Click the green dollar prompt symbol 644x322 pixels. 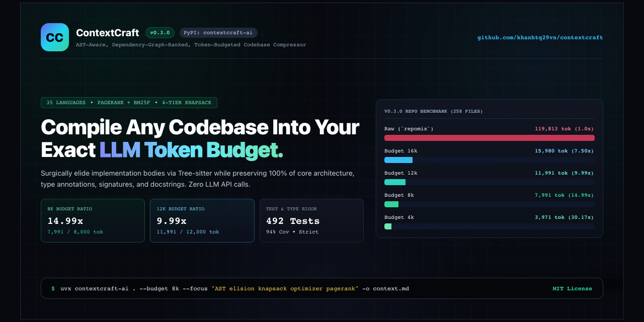click(x=53, y=289)
